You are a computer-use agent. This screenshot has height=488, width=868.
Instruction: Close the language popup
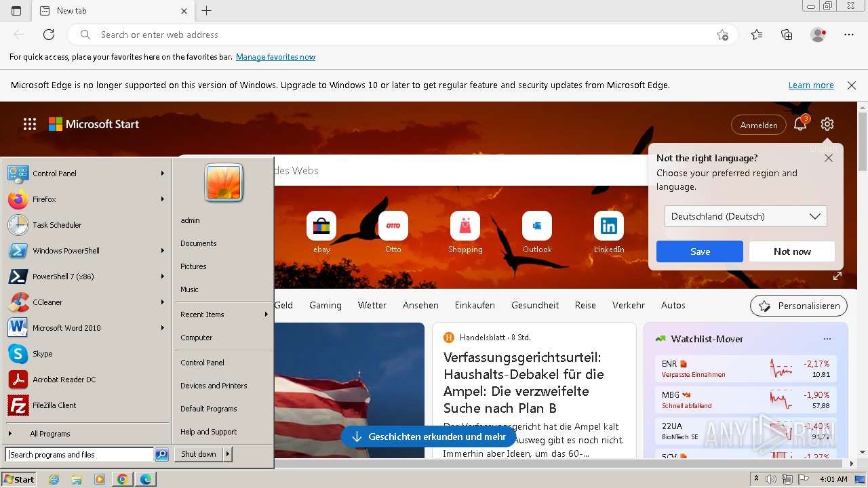click(x=828, y=158)
